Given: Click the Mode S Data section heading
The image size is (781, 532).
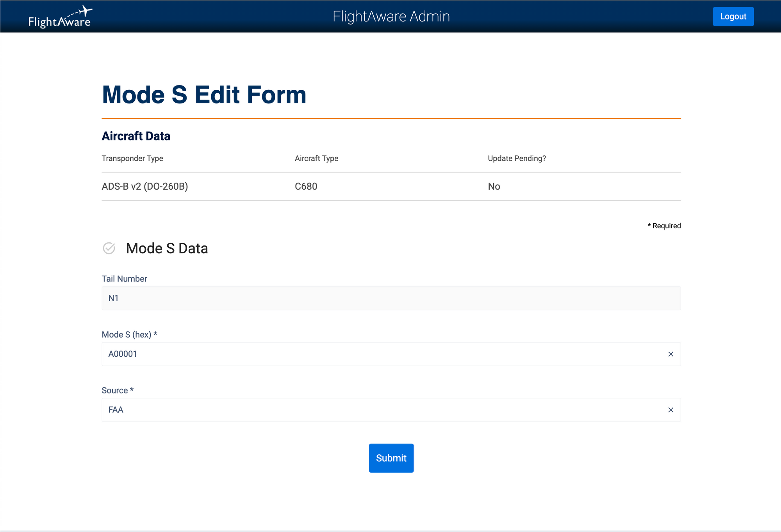Looking at the screenshot, I should click(167, 248).
